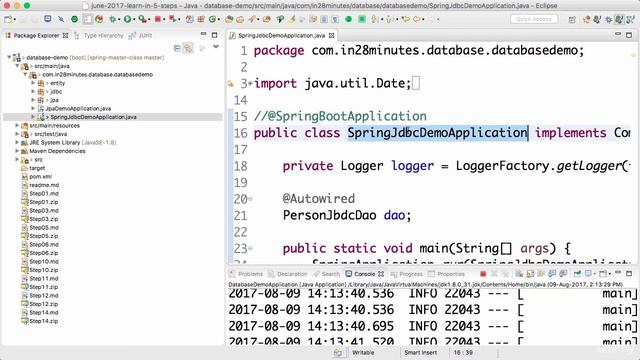Click Collapse All in Package Explorer
The width and height of the screenshot is (640, 360).
click(177, 48)
